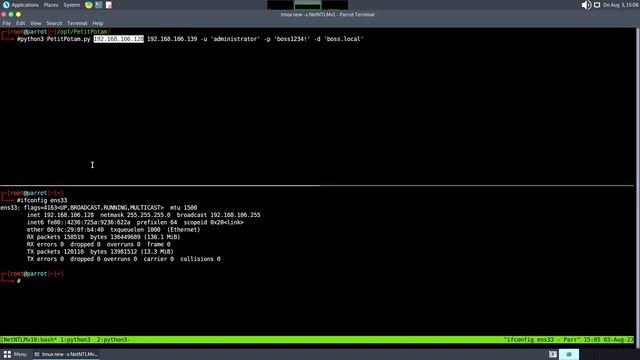The width and height of the screenshot is (640, 360).
Task: Open the Terminal menu in the menubar
Action: pyautogui.click(x=77, y=23)
